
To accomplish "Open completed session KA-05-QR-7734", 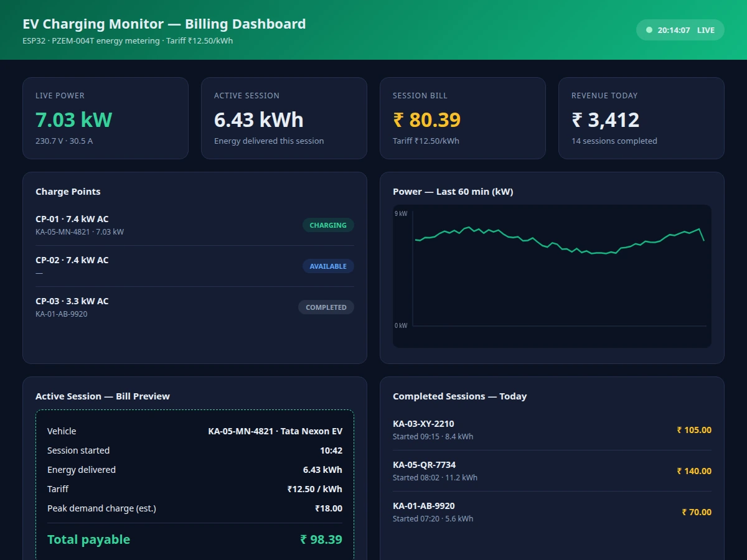I will pyautogui.click(x=552, y=471).
